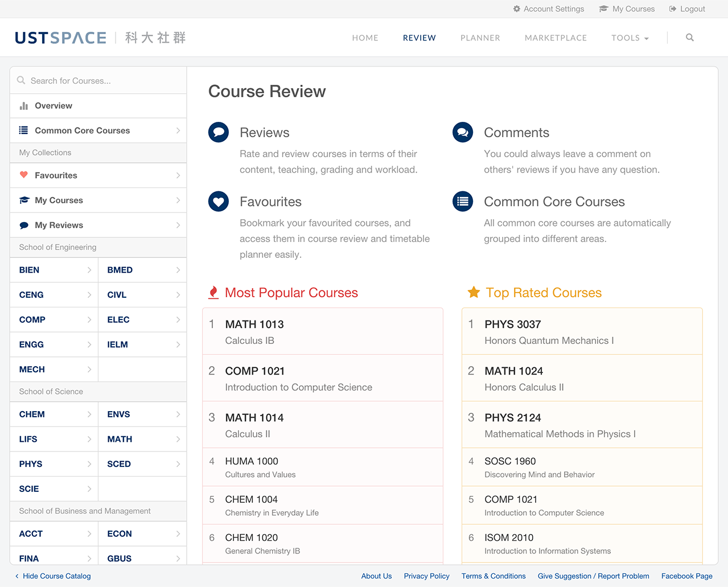728x587 pixels.
Task: Click the magnifier icon in course search box
Action: [21, 80]
